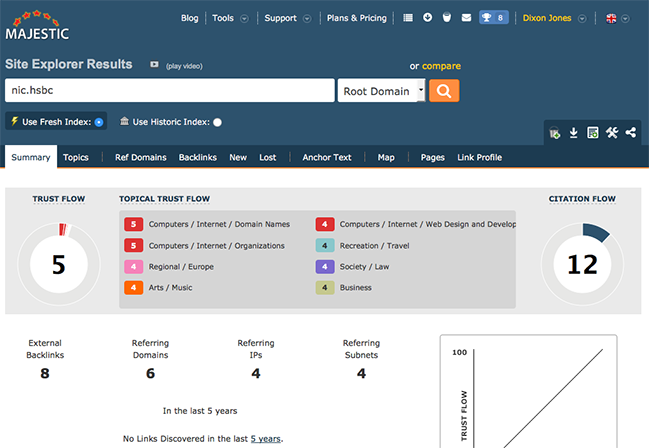Open the list view icon in header
The image size is (649, 448).
[x=408, y=18]
